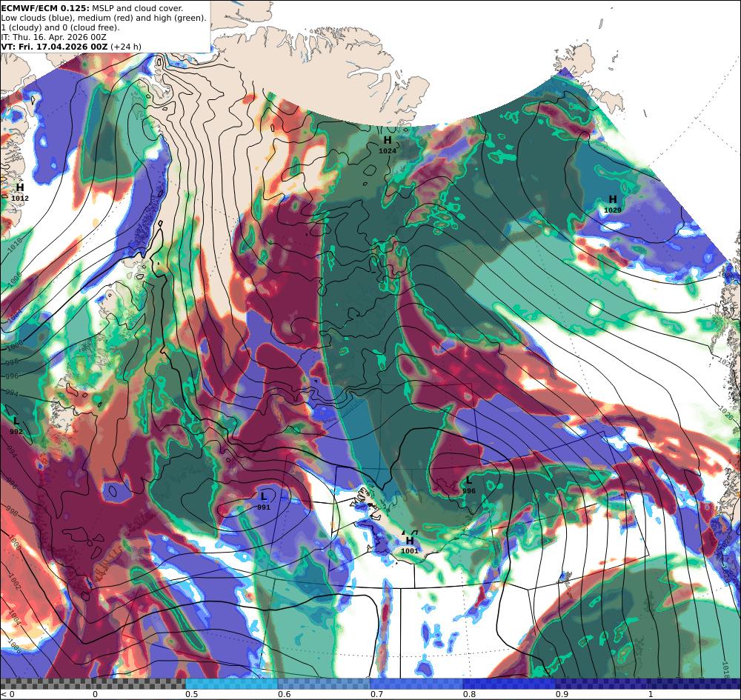The width and height of the screenshot is (741, 700).
Task: Click the '< 0' colorbar label
Action: click(7, 694)
